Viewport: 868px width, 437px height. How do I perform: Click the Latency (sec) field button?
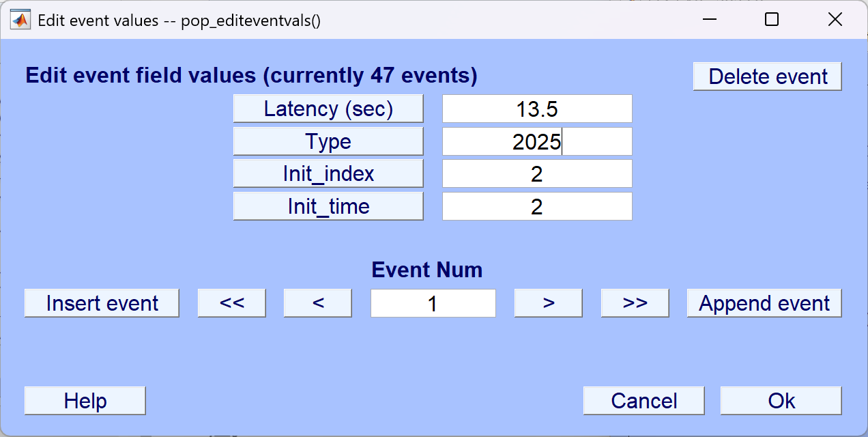tap(328, 109)
